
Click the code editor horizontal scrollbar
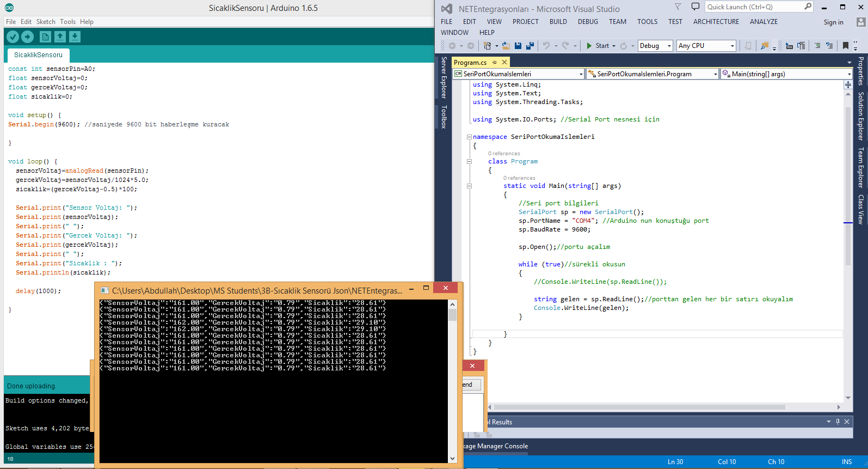point(639,407)
